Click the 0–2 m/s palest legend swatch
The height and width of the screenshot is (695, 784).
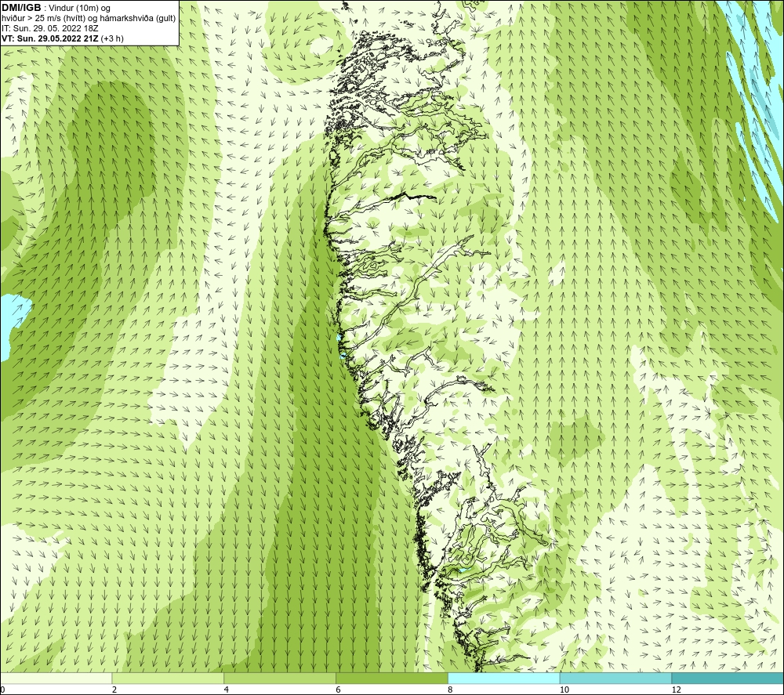click(56, 678)
